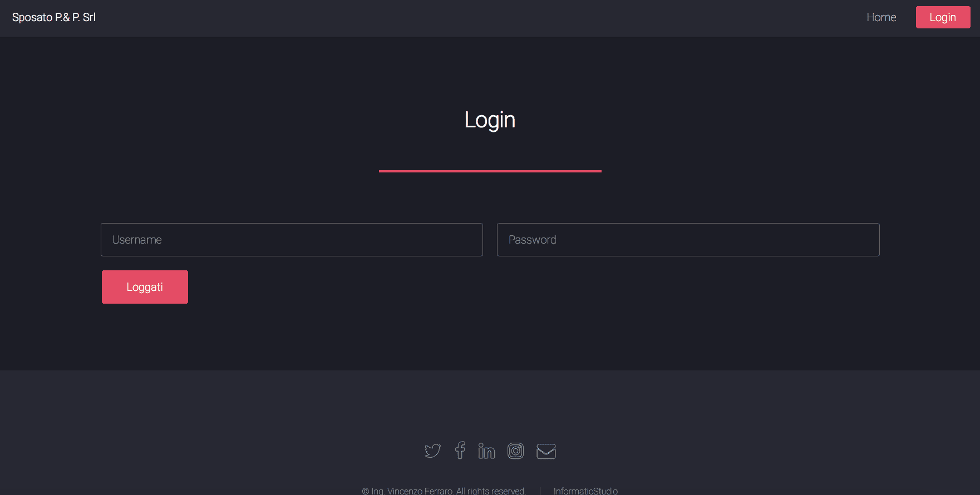The width and height of the screenshot is (980, 495).
Task: Click the Password placeholder text
Action: coord(533,240)
